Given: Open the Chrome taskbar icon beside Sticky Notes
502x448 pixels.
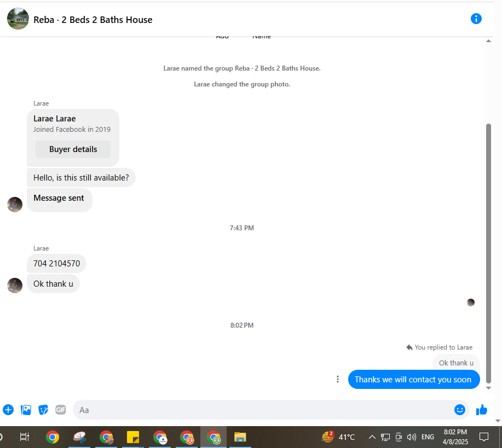Looking at the screenshot, I should (x=160, y=437).
